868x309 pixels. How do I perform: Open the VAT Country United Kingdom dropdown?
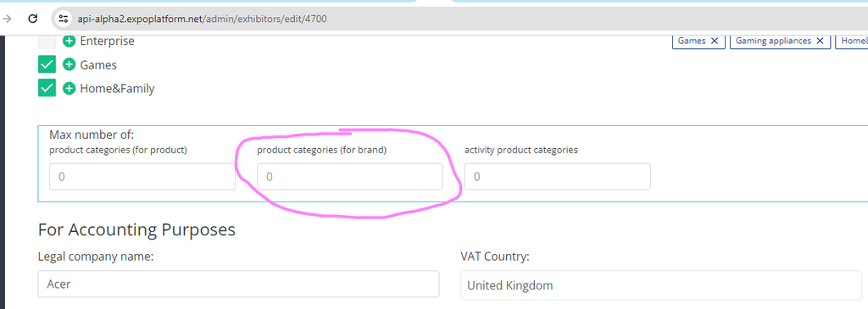point(665,285)
